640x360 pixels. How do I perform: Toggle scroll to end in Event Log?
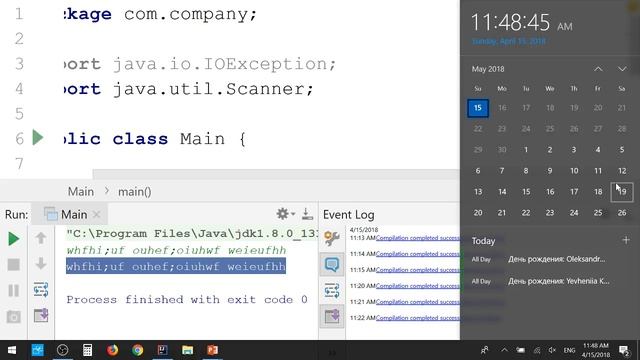pos(332,316)
